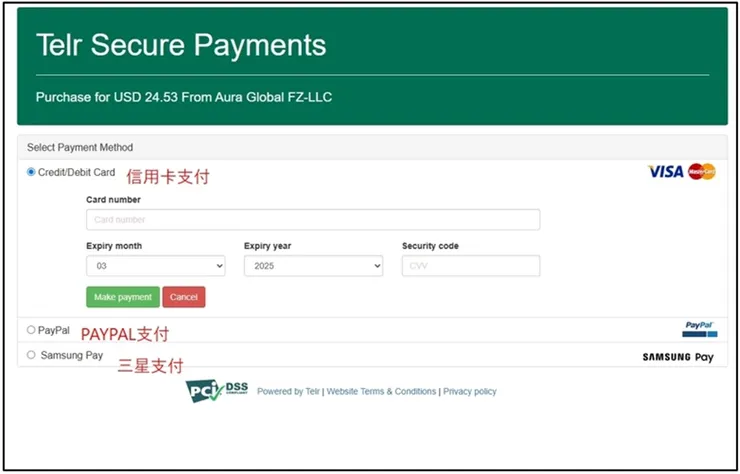
Task: Click the PCI DSS compliance badge
Action: pyautogui.click(x=217, y=391)
